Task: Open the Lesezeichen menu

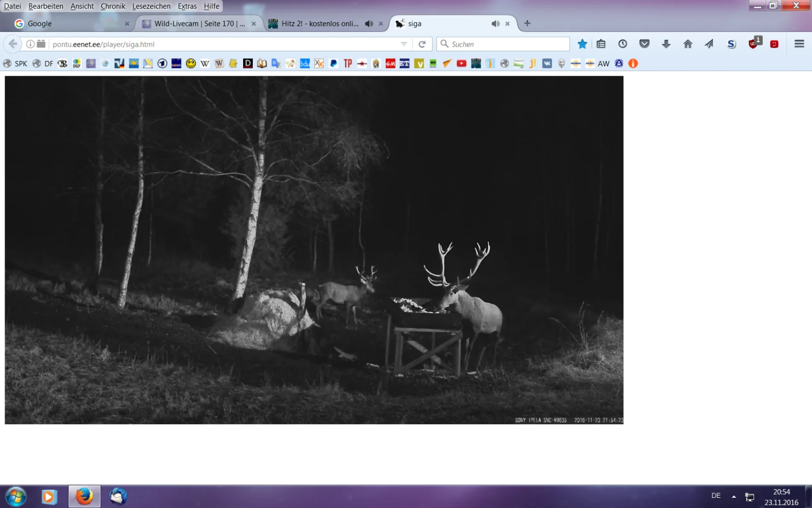Action: [151, 6]
